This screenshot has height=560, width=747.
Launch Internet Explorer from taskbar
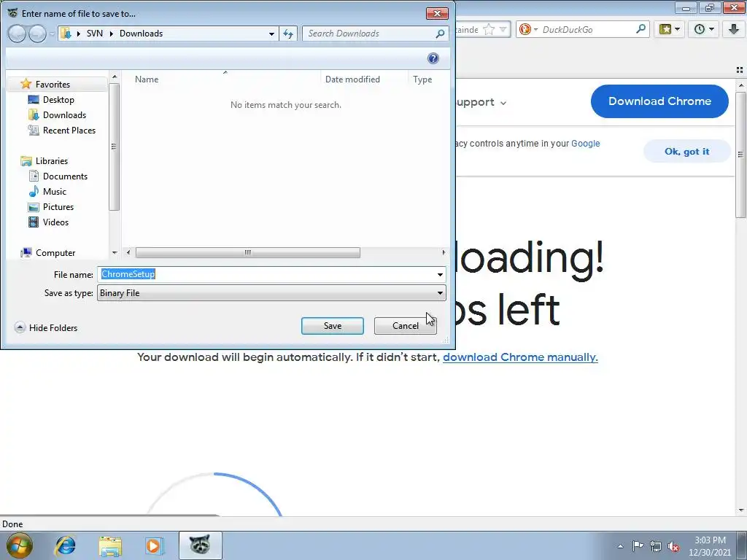tap(65, 545)
